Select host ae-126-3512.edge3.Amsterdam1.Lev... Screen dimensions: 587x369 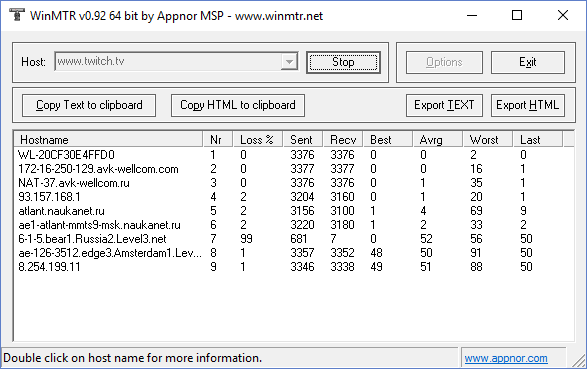pyautogui.click(x=110, y=253)
